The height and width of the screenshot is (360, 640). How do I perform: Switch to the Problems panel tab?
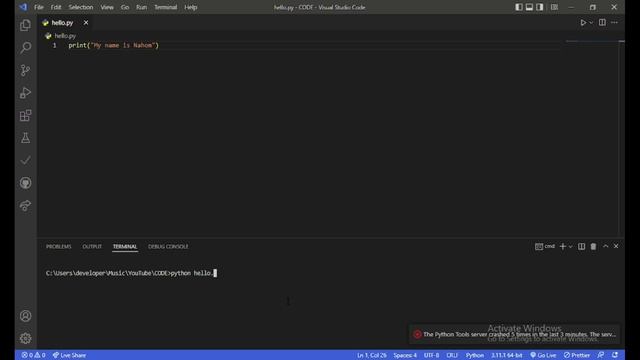[x=59, y=247]
